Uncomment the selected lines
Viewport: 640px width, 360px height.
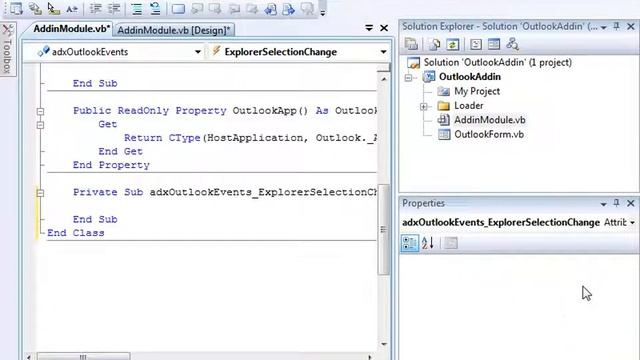(x=155, y=8)
